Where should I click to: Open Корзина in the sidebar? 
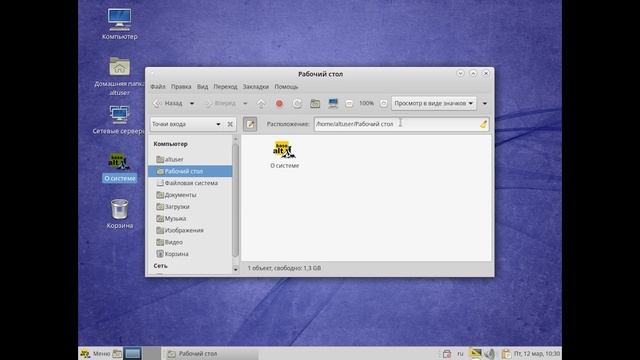(x=190, y=254)
